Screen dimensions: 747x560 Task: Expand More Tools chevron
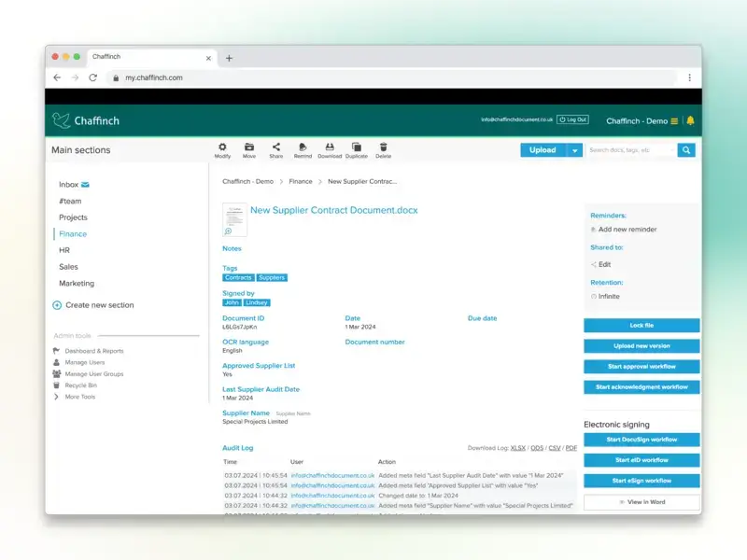(56, 397)
